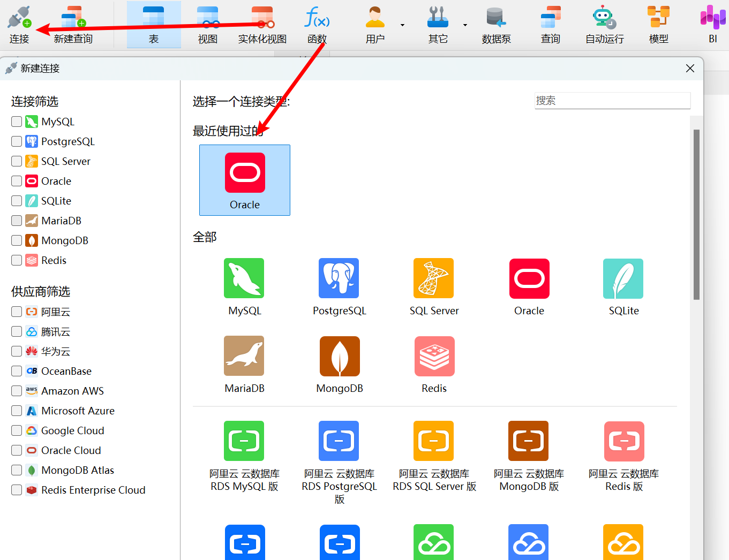Select 阿里云 云数据库 MongoDB 版

(x=529, y=457)
